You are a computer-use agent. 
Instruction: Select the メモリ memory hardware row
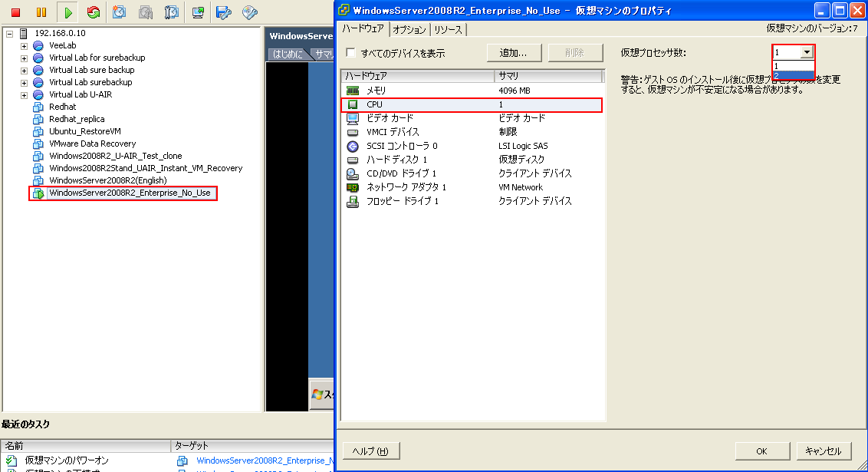pyautogui.click(x=472, y=91)
